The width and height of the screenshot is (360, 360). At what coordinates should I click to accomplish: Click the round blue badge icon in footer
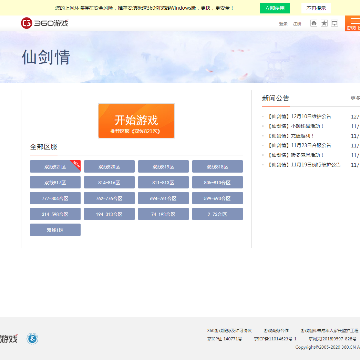32,339
